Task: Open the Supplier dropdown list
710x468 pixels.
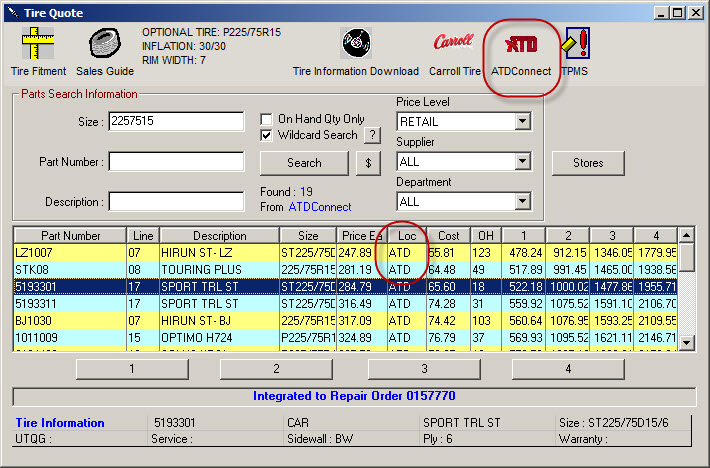Action: click(x=521, y=161)
